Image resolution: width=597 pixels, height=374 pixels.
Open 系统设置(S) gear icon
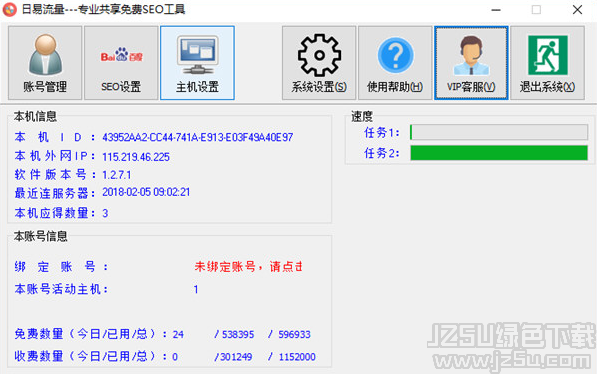[x=319, y=63]
